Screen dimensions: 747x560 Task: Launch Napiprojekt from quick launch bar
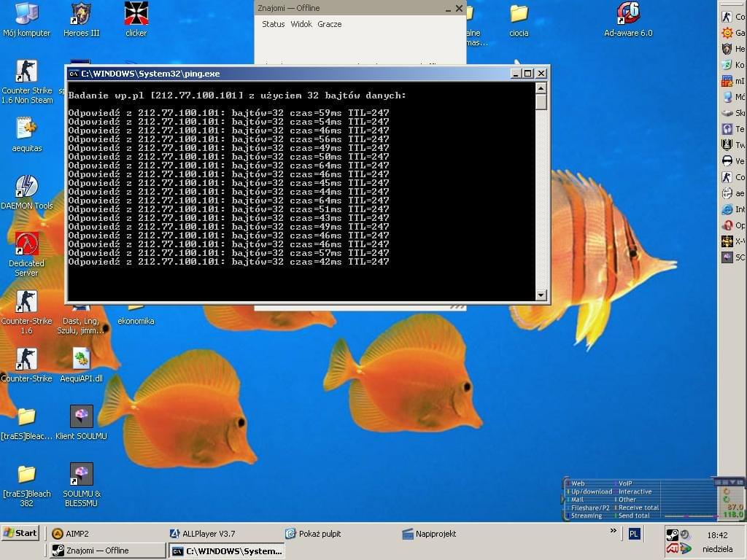(x=429, y=534)
